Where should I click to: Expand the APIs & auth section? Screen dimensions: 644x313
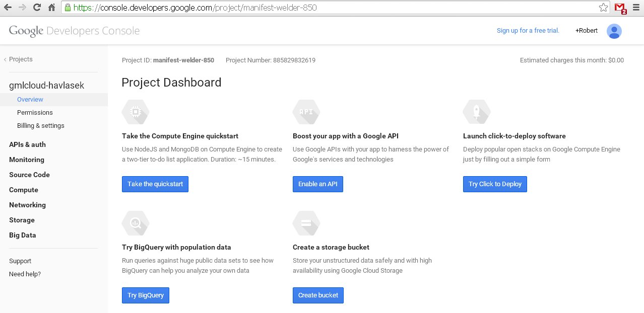click(27, 144)
